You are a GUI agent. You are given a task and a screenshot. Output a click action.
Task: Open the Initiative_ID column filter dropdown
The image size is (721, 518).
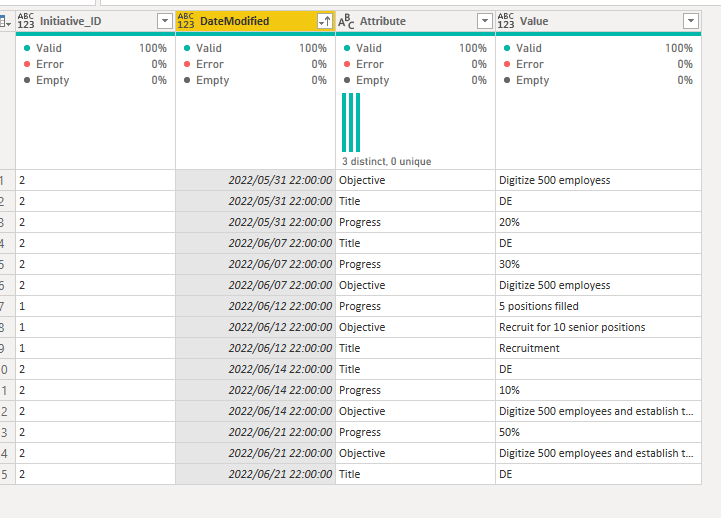[165, 21]
